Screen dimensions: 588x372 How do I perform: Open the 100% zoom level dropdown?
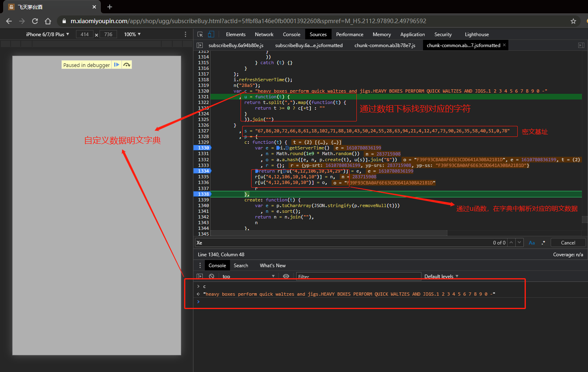[x=132, y=35]
